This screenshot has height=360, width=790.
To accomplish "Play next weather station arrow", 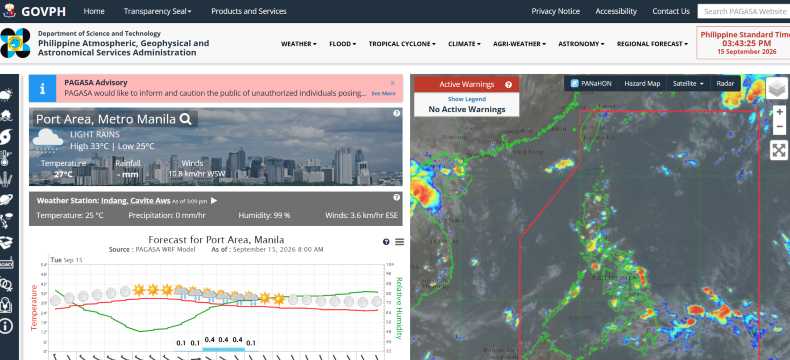I will [214, 200].
